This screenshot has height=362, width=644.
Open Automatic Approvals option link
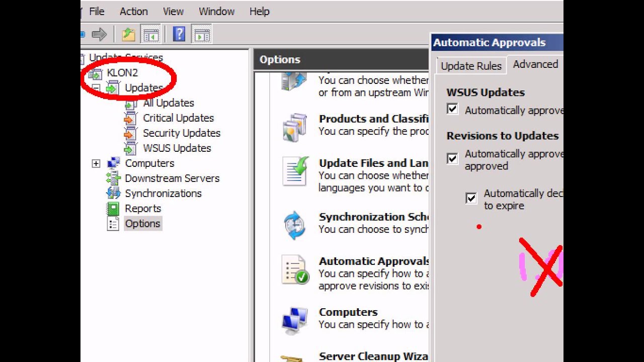point(374,261)
